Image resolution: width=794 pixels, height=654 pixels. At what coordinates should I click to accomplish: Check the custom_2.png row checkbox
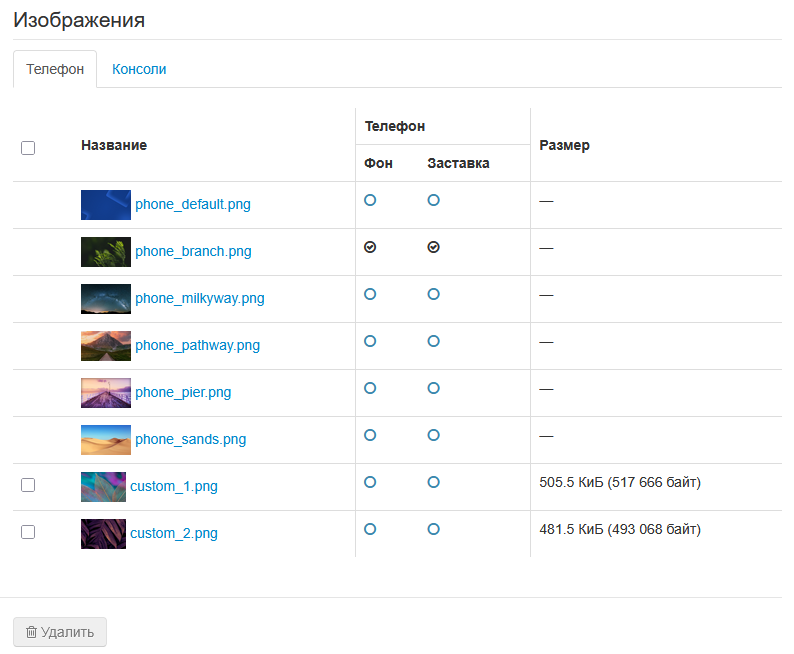pos(28,532)
